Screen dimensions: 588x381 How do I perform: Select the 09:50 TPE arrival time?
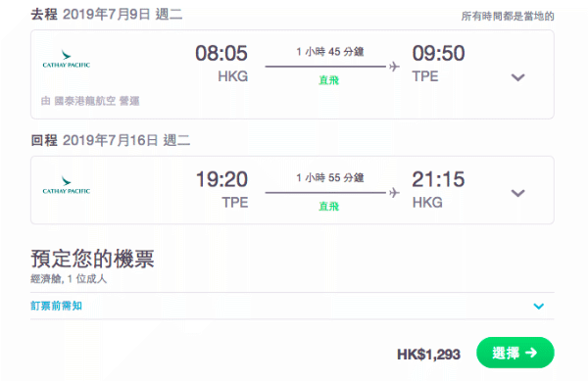tap(438, 53)
